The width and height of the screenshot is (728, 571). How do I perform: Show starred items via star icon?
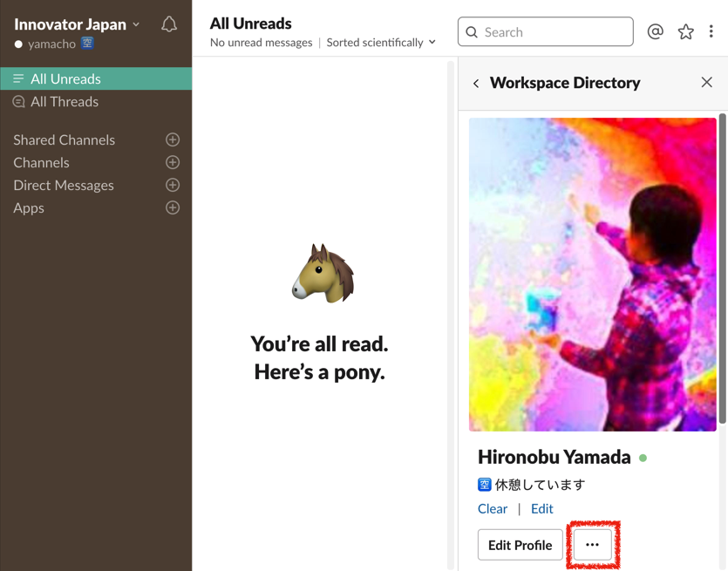click(686, 31)
